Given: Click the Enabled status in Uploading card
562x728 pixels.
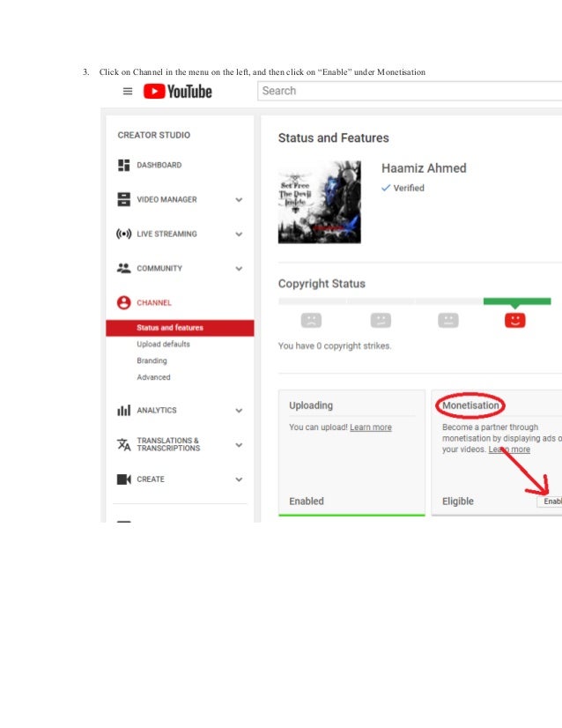Looking at the screenshot, I should tap(307, 501).
